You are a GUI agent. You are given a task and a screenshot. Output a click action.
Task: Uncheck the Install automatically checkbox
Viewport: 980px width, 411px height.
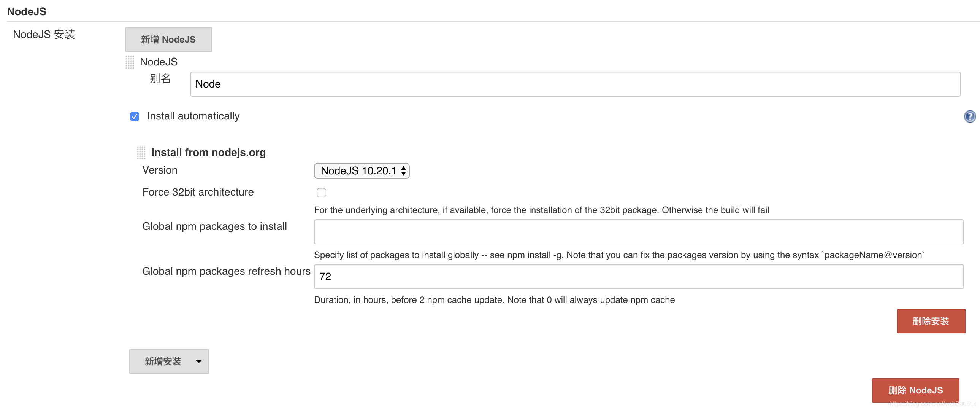pos(134,116)
